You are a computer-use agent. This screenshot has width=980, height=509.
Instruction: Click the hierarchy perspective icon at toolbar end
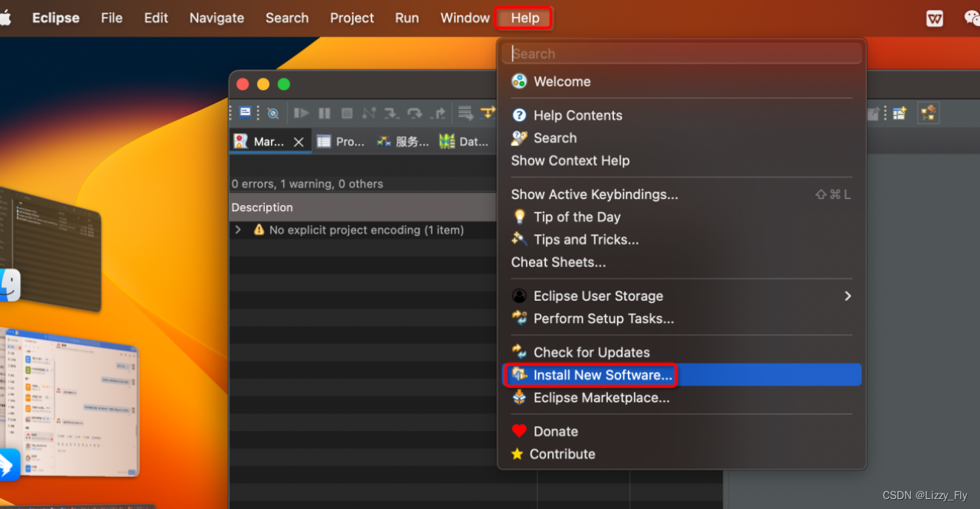point(929,113)
